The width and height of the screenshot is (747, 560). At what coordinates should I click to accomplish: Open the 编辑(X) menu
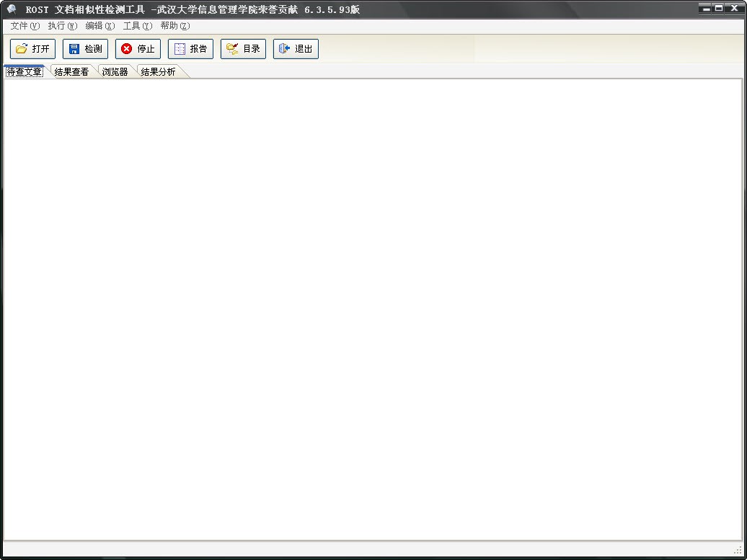[x=100, y=26]
